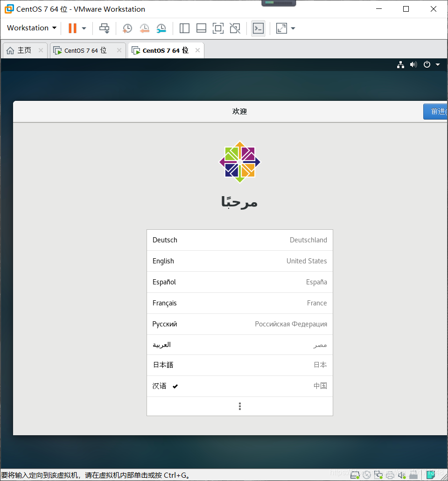The width and height of the screenshot is (448, 481).
Task: Close the active CentOS 7 64 位 tab
Action: click(198, 50)
